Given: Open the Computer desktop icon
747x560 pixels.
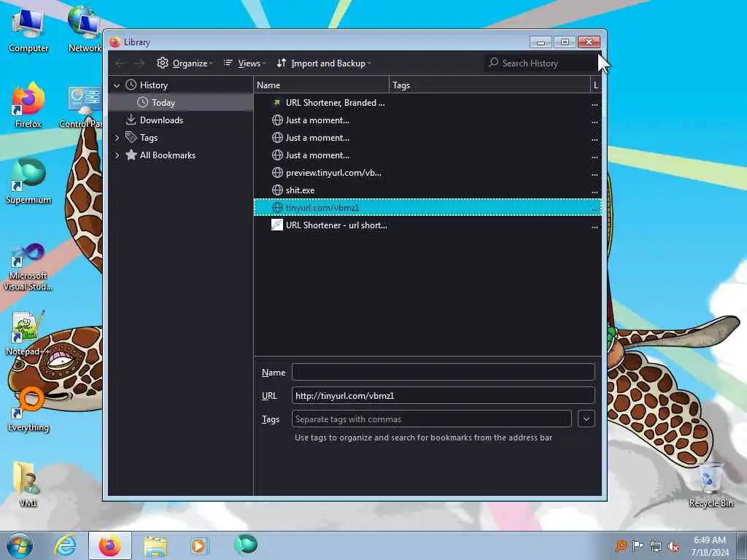Looking at the screenshot, I should 28,29.
